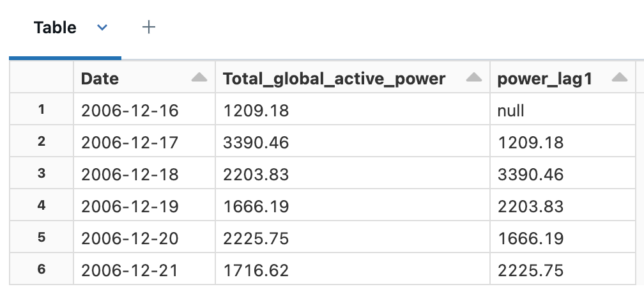644x289 pixels.
Task: Select row number 5
Action: tap(42, 238)
